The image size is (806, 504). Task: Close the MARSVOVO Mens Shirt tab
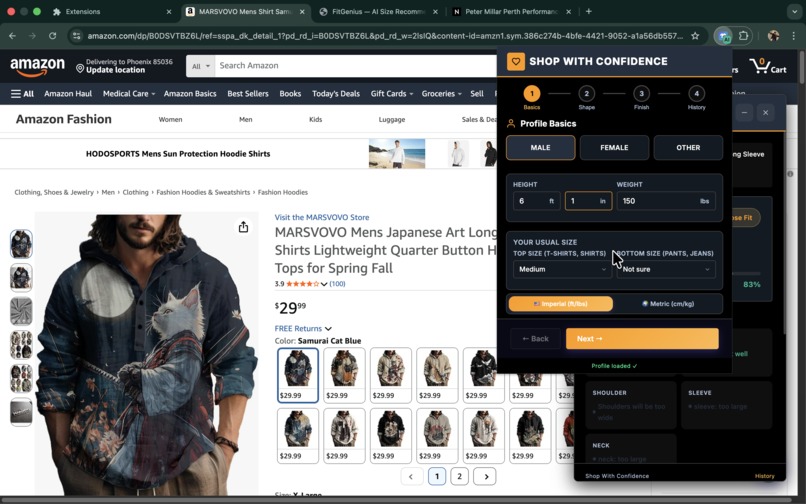302,11
